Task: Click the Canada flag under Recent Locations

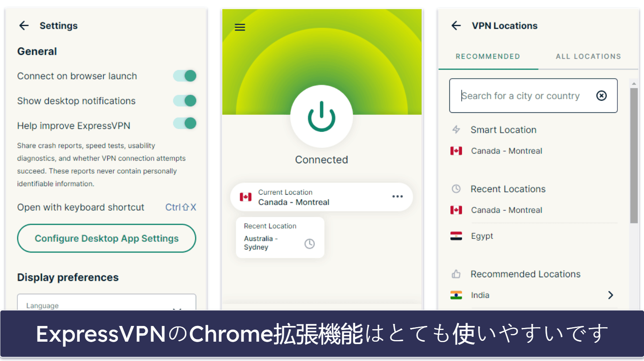Action: click(x=456, y=210)
